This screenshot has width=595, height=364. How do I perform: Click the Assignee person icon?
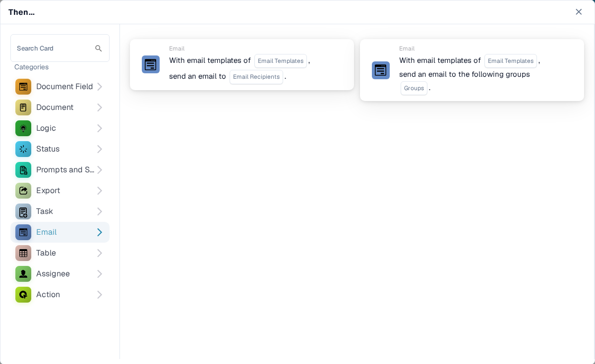23,274
